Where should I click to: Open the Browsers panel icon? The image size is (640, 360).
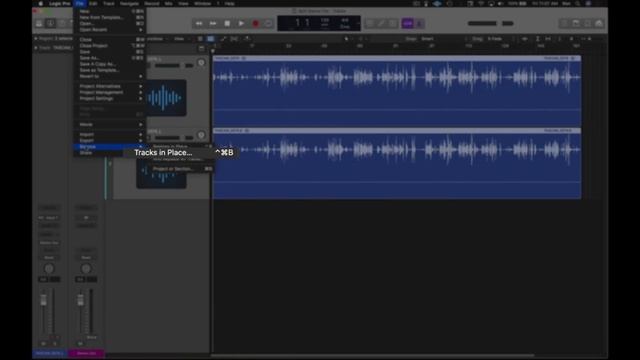pyautogui.click(x=599, y=24)
